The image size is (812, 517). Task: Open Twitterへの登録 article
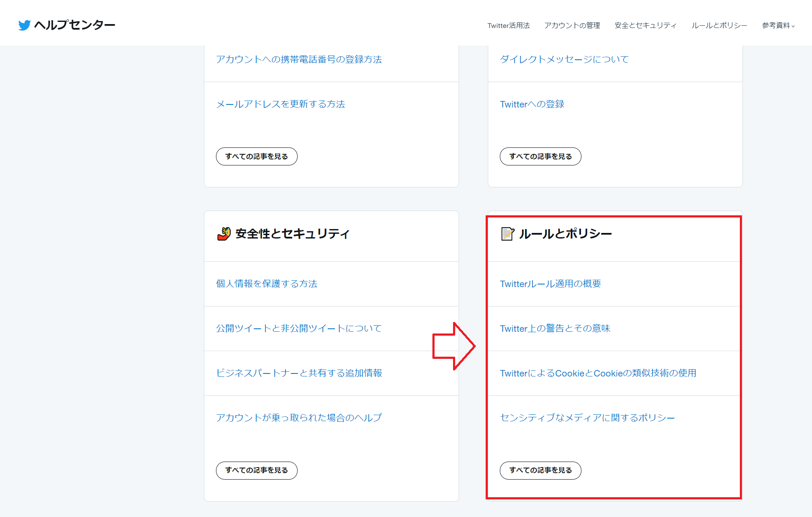[532, 104]
